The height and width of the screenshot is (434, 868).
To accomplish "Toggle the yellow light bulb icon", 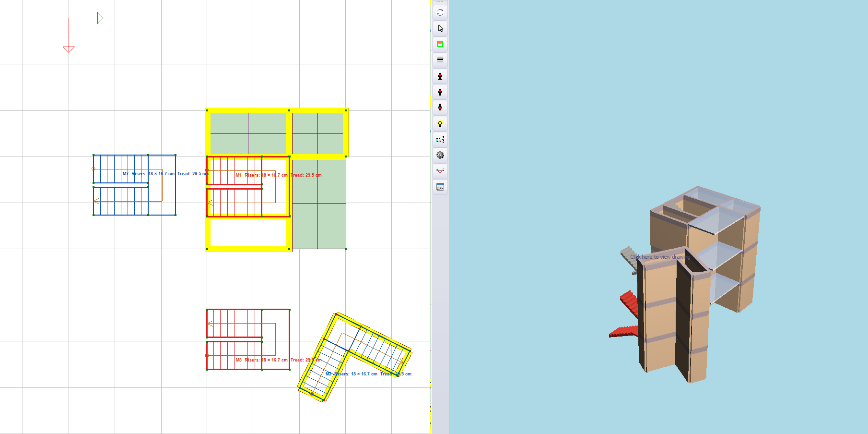I will [440, 123].
